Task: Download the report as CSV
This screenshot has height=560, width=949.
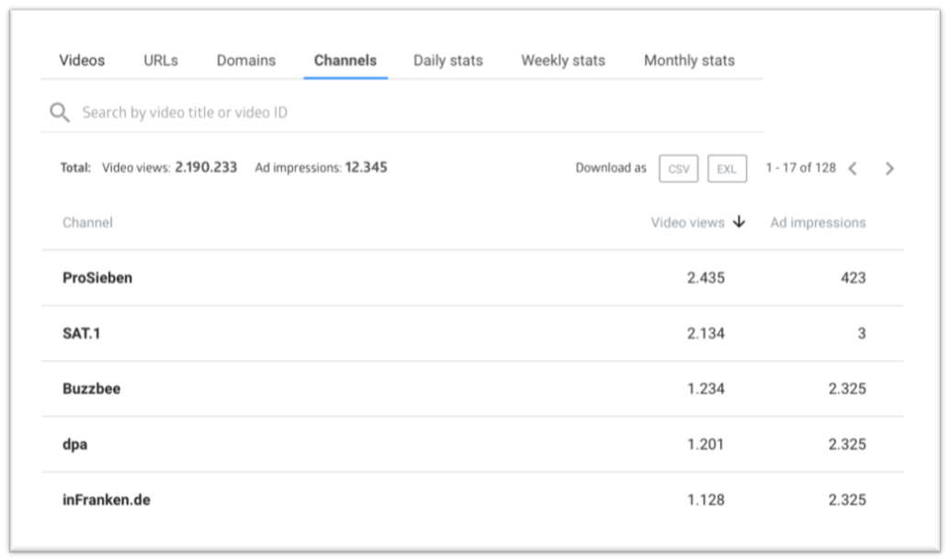Action: [679, 169]
